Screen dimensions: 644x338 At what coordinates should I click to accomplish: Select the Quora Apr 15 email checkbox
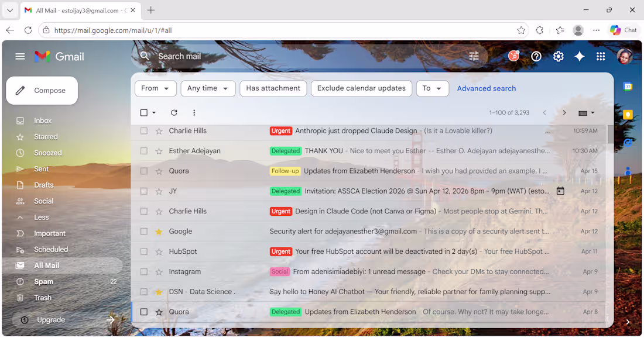(x=144, y=171)
